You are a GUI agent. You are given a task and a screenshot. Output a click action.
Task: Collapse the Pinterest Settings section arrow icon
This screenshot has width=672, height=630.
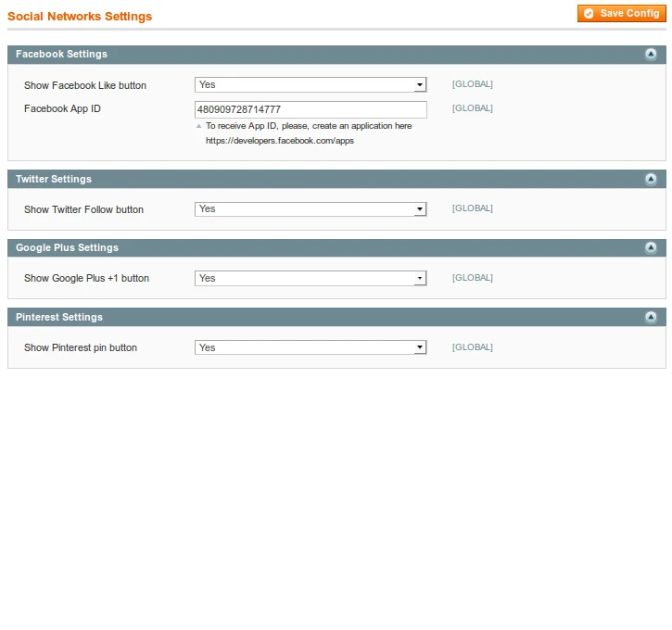tap(651, 317)
